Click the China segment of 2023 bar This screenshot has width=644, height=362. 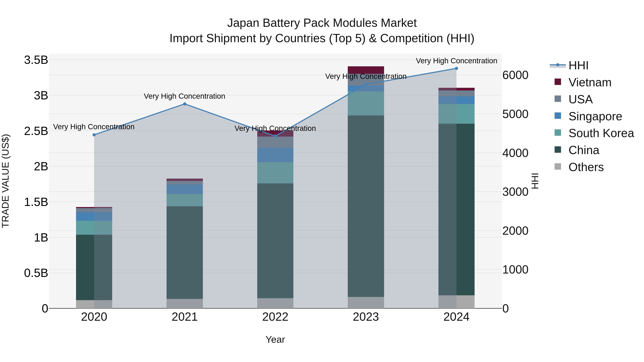tap(366, 206)
